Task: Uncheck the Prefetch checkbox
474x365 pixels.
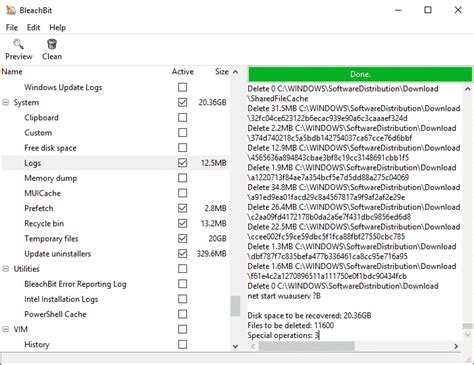Action: pos(182,208)
